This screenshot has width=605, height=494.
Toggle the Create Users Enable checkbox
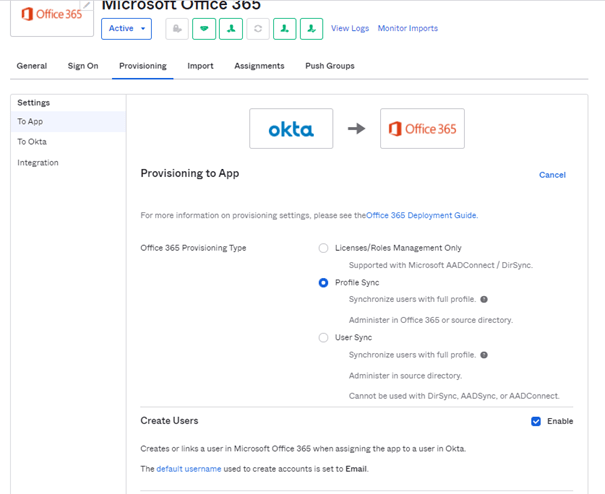click(537, 421)
